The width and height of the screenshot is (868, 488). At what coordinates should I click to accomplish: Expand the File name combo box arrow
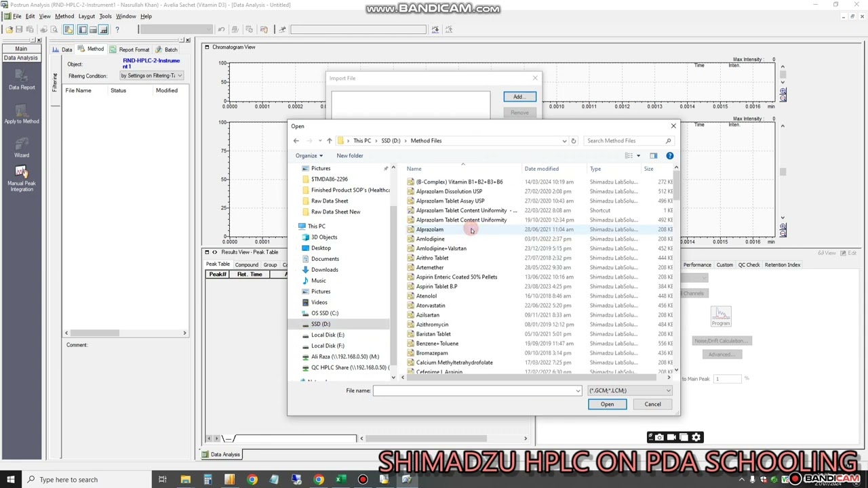point(578,390)
